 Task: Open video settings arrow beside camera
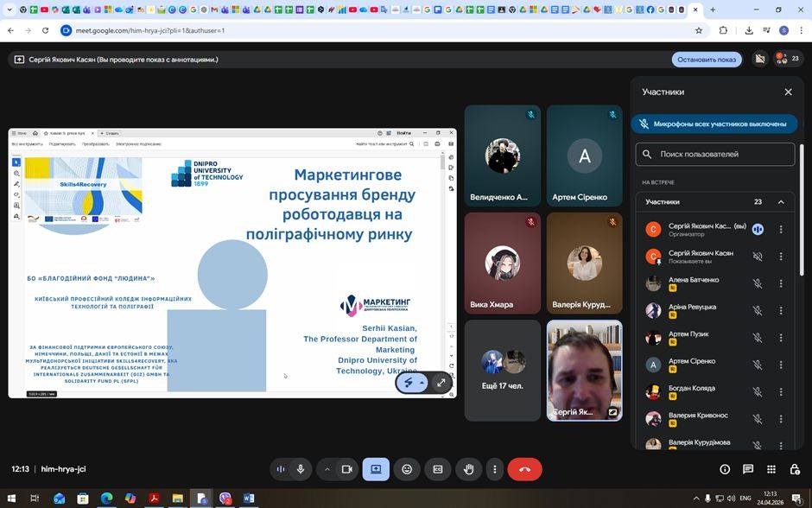click(x=327, y=469)
